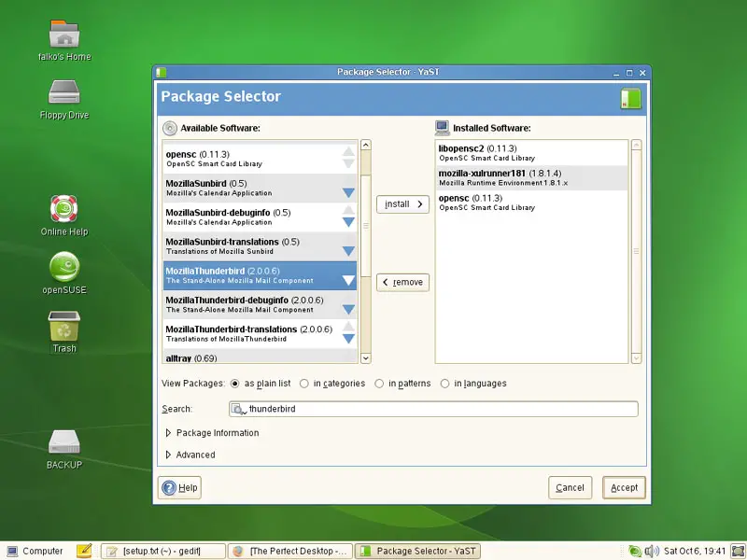Select MozillaThunderbird (2.0.0.6) package row
The height and width of the screenshot is (560, 747).
click(x=261, y=275)
